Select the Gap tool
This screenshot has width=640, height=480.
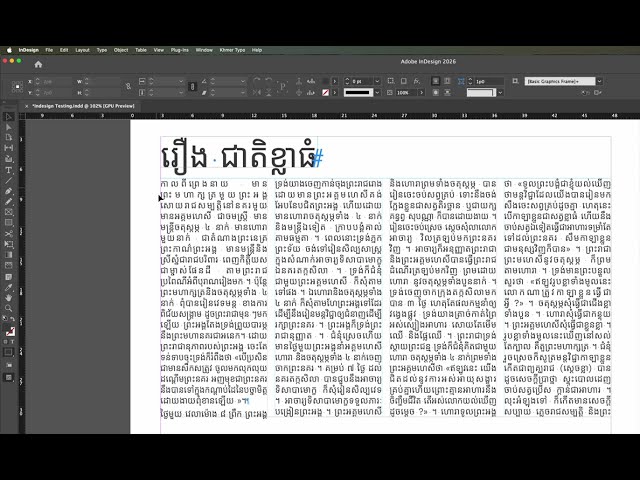[x=9, y=148]
